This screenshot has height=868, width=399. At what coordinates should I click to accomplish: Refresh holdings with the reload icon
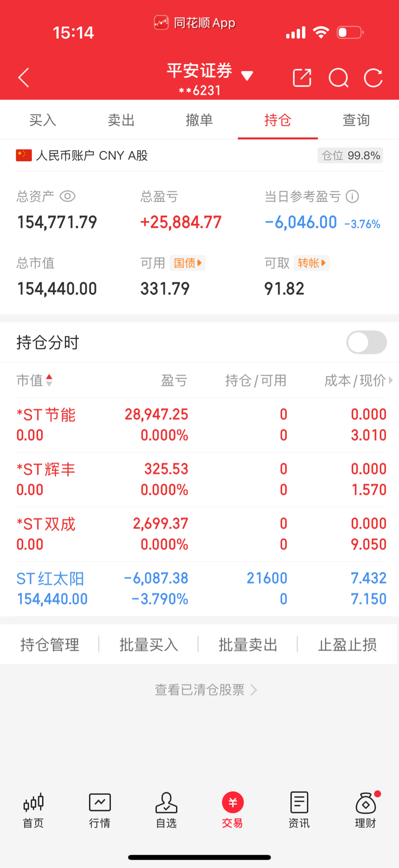point(373,78)
